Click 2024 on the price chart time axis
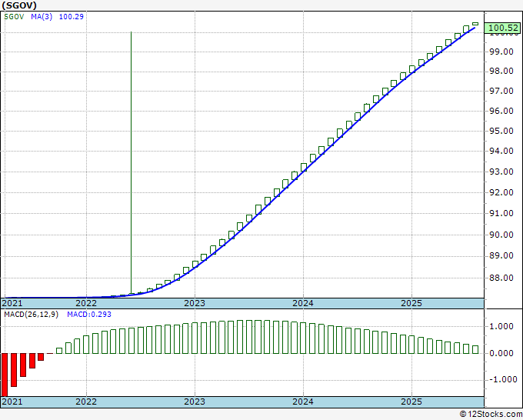 (303, 303)
